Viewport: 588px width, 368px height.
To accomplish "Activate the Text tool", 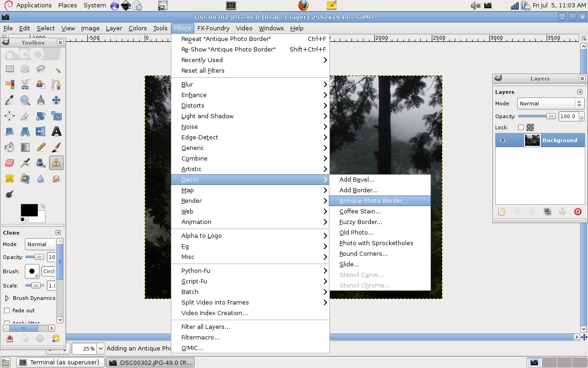I will (56, 132).
